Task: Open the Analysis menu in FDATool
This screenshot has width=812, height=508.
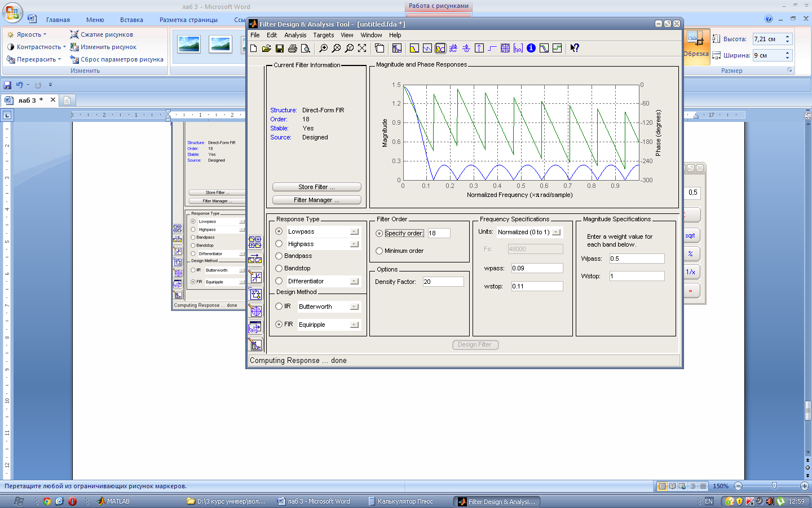Action: click(295, 35)
